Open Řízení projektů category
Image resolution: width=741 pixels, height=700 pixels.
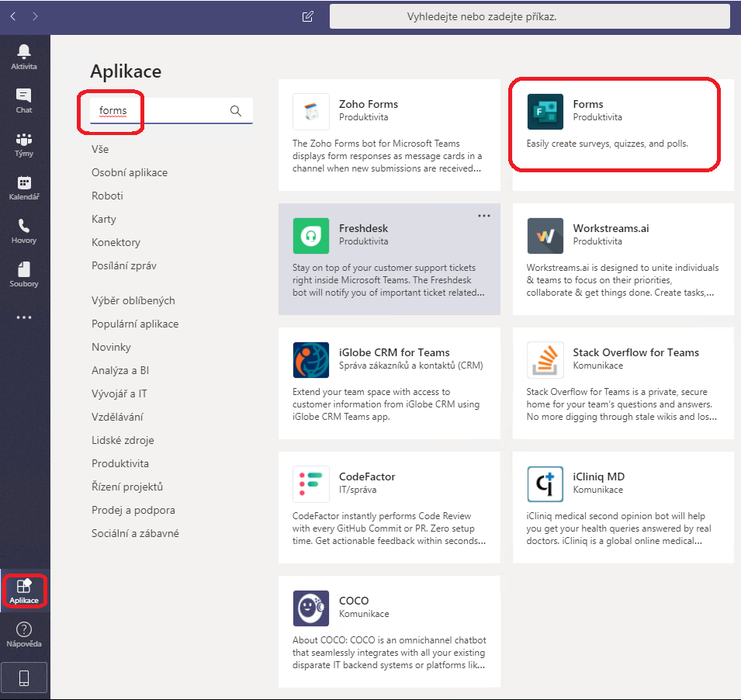click(127, 487)
